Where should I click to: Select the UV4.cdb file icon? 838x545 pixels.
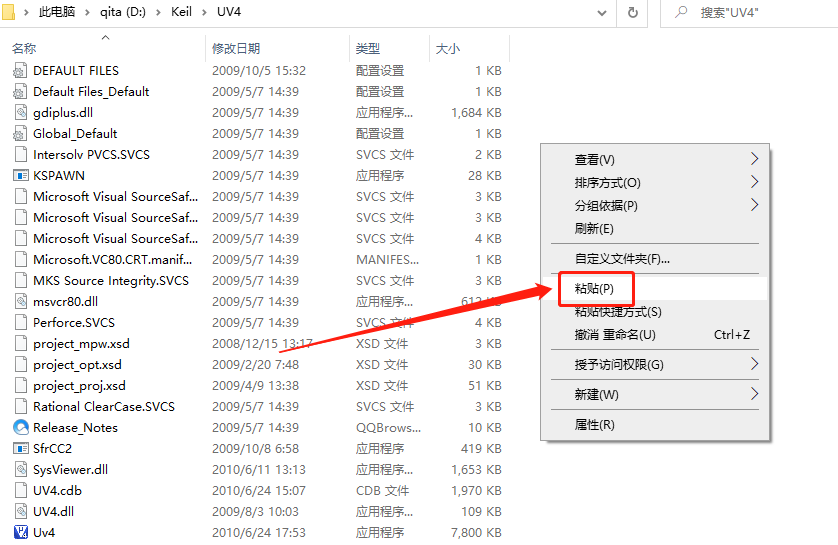coord(20,491)
